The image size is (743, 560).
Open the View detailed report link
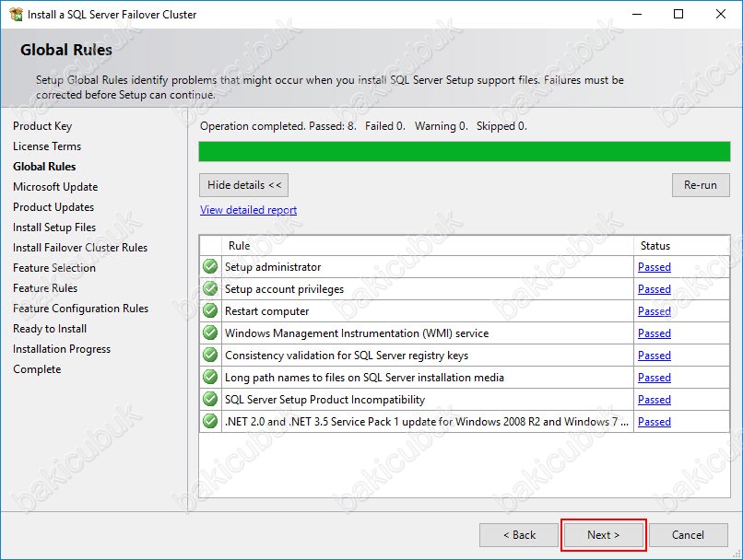tap(248, 210)
